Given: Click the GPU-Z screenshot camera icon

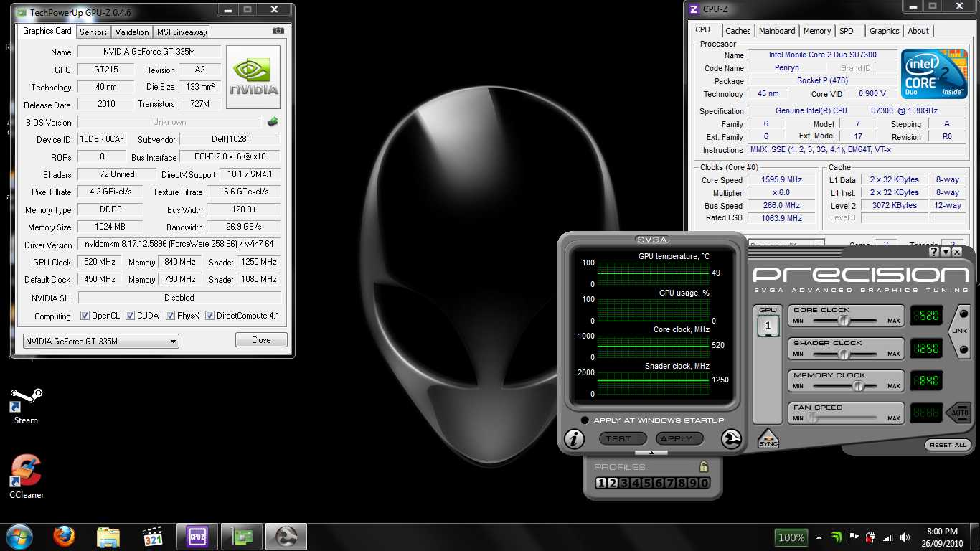Looking at the screenshot, I should (278, 31).
